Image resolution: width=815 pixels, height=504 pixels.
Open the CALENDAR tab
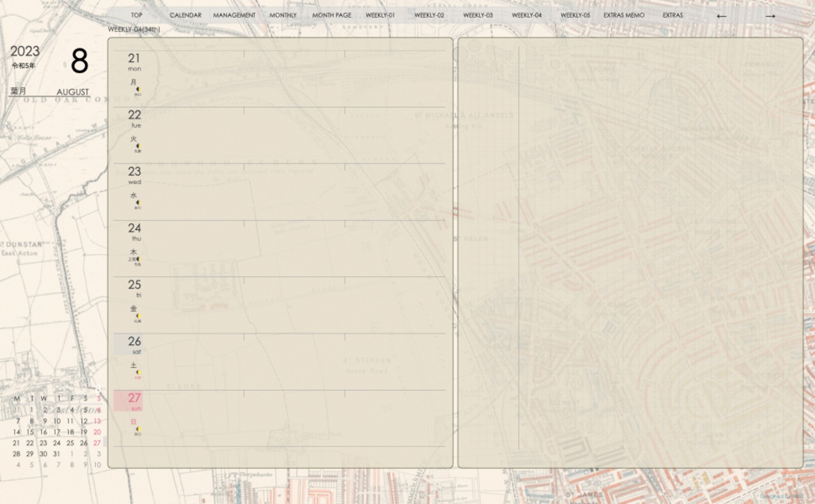(x=185, y=15)
